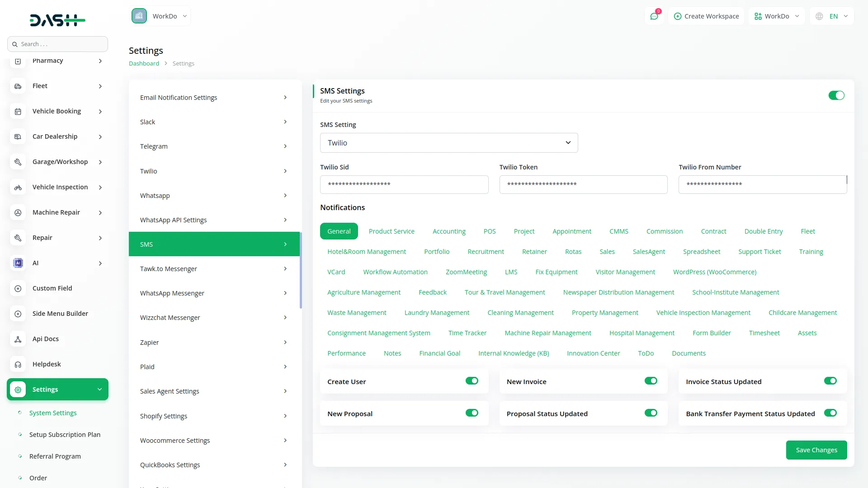Open the chat messages icon in header
This screenshot has width=868, height=488.
point(654,16)
